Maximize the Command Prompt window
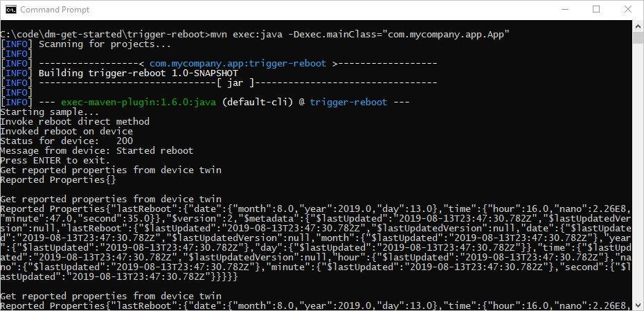 tap(596, 10)
